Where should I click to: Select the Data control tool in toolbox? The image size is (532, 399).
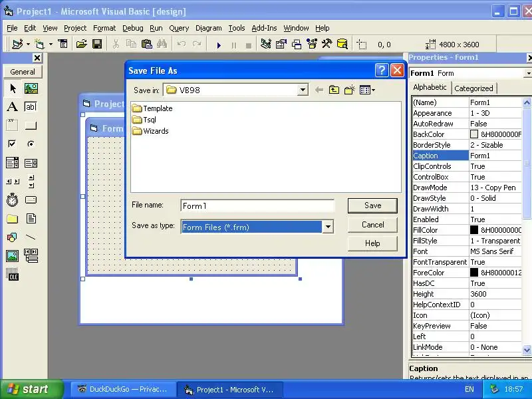point(31,255)
